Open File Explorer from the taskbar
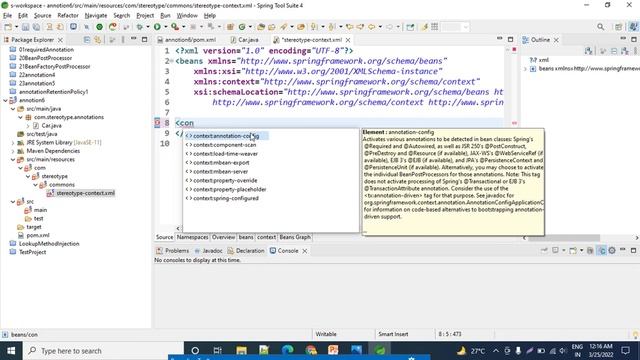Screen dimensions: 640x360 pyautogui.click(x=241, y=351)
